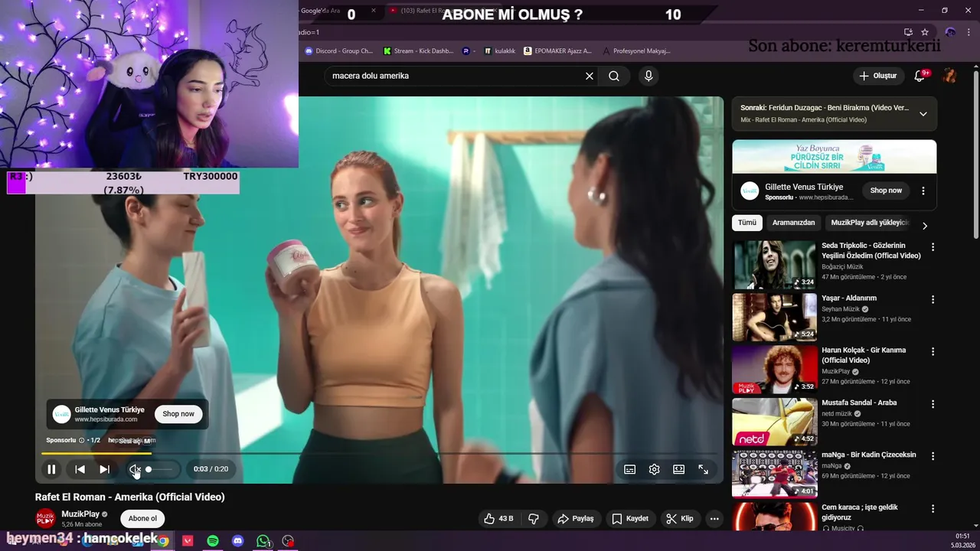The width and height of the screenshot is (980, 551).
Task: Open the player settings gear
Action: (x=655, y=469)
